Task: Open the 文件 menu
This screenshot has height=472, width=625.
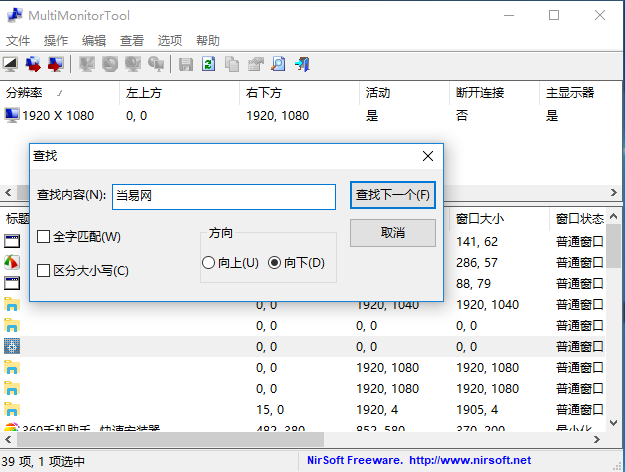Action: tap(19, 41)
